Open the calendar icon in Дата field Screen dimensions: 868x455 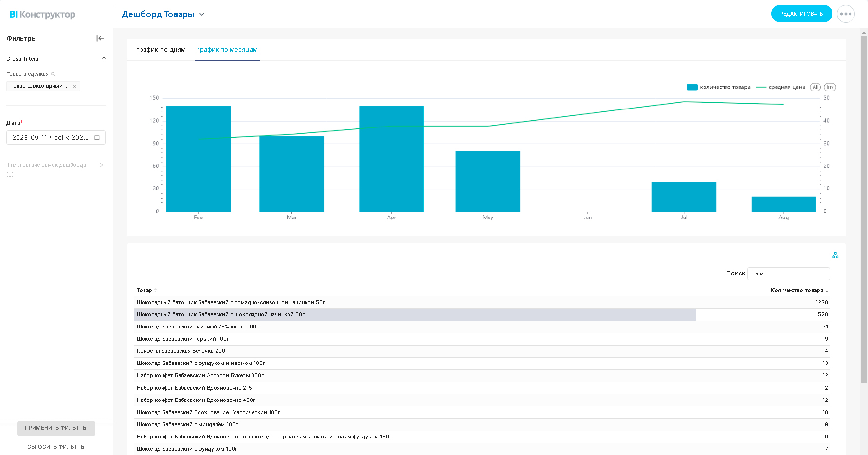point(97,138)
